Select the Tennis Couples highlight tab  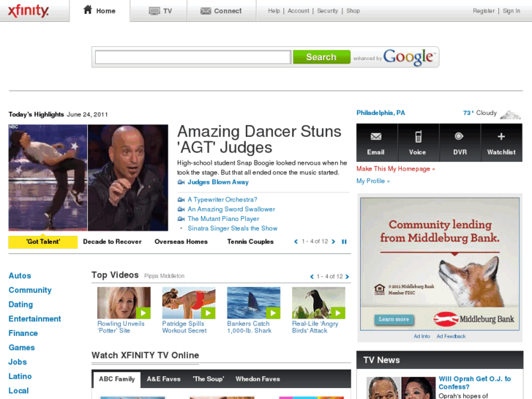tap(250, 242)
